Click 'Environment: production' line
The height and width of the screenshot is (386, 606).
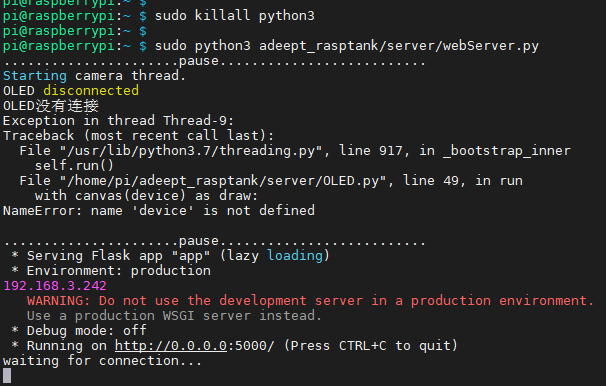point(111,270)
